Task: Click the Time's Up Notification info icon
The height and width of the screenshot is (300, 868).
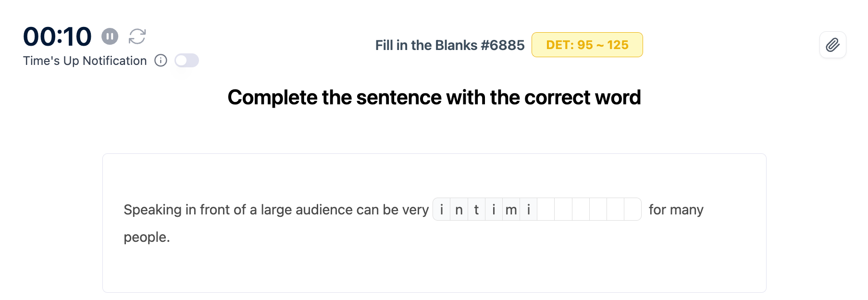Action: click(x=161, y=61)
